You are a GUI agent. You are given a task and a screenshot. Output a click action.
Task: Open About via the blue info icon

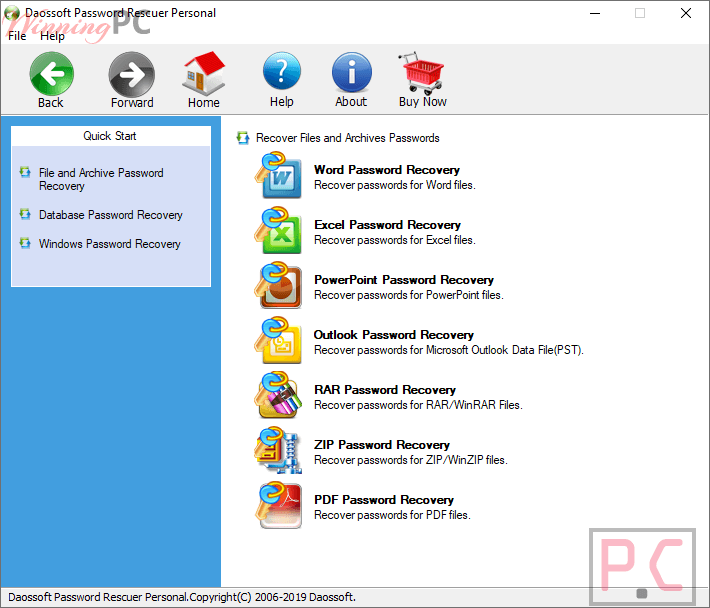(x=352, y=72)
